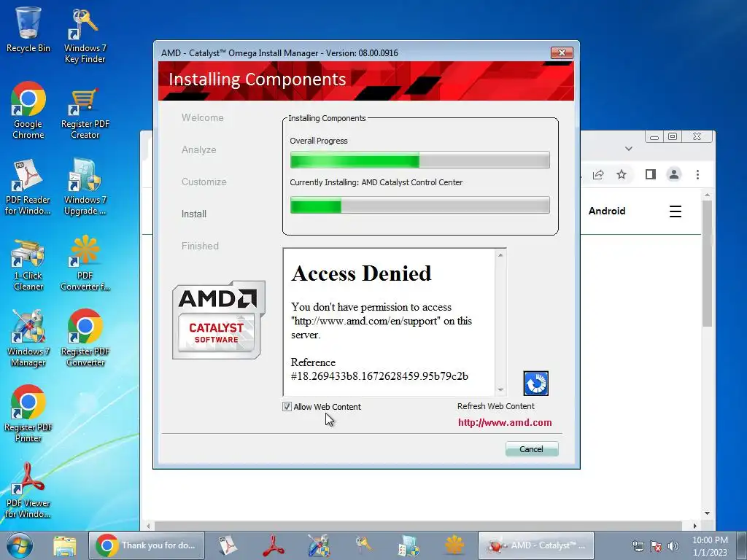This screenshot has height=560, width=747.
Task: Click Chrome vertical scrollbar up arrow
Action: click(707, 195)
